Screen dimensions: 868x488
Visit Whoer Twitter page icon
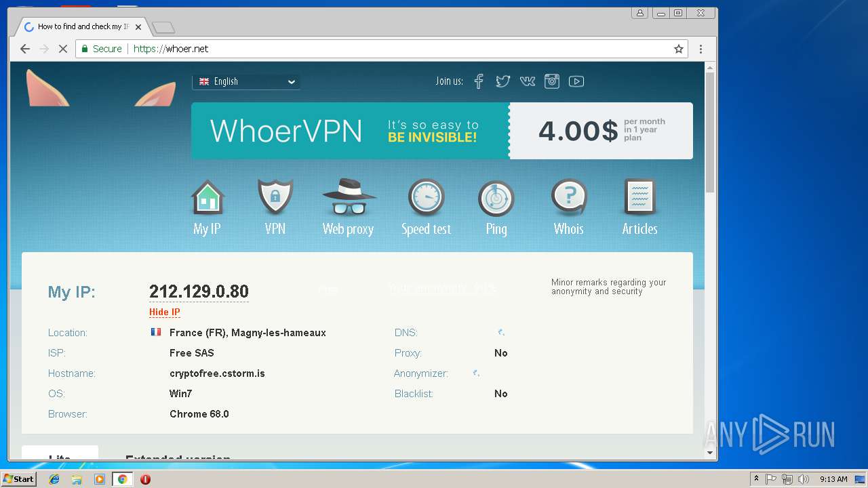(x=502, y=81)
